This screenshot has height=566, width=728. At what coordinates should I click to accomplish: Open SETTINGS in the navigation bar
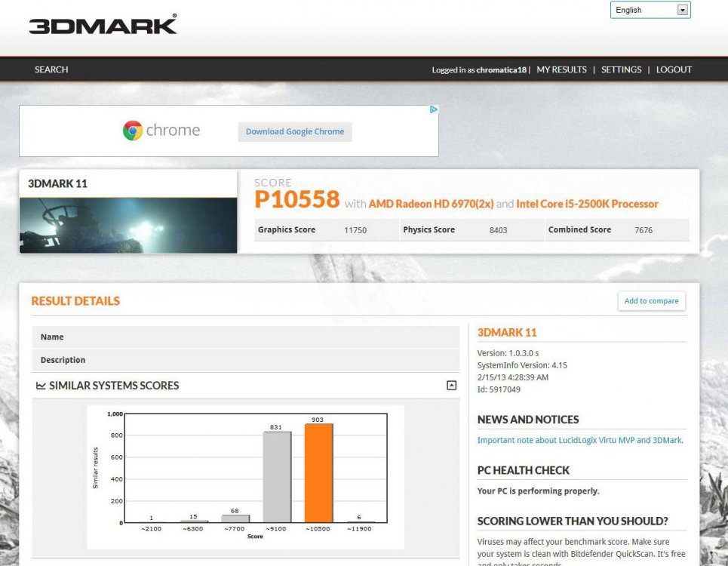621,69
